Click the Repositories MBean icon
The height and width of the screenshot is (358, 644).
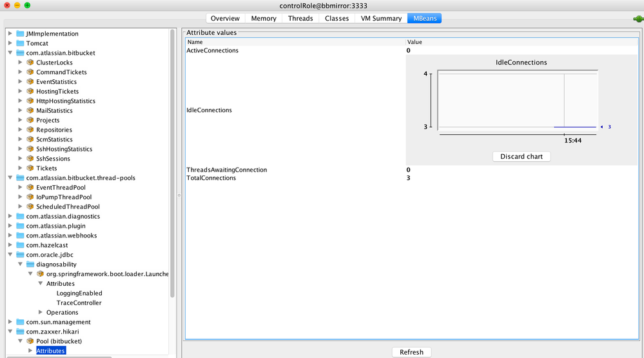(30, 130)
